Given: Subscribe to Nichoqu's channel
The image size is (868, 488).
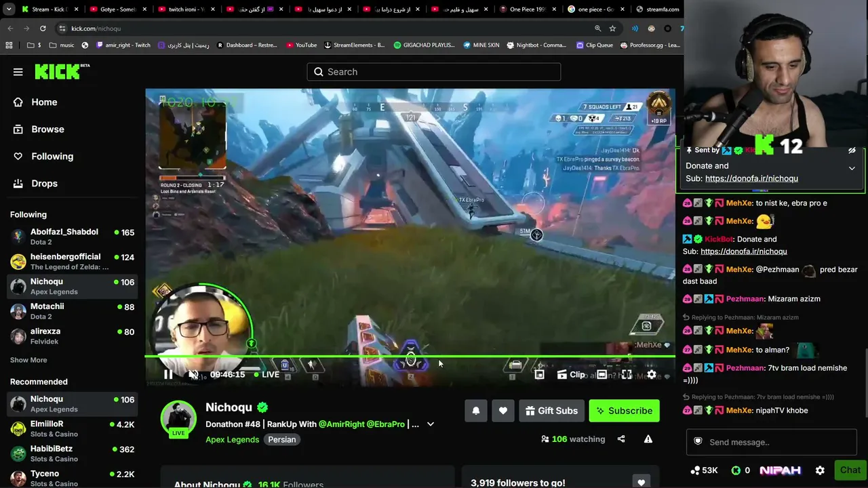Looking at the screenshot, I should pos(624,411).
